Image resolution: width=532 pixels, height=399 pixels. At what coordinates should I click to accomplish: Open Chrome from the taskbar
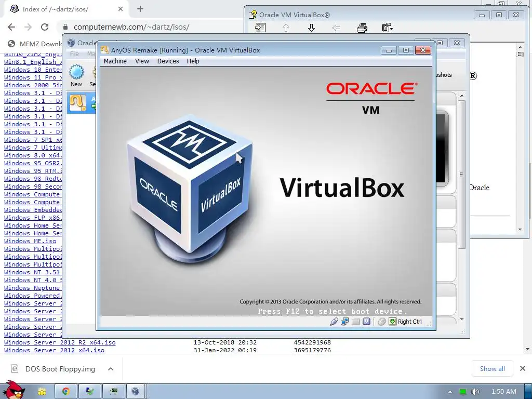tap(65, 392)
